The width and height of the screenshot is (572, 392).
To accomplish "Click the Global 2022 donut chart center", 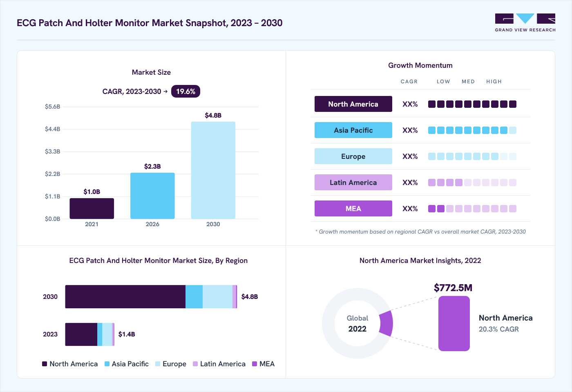I will click(357, 323).
